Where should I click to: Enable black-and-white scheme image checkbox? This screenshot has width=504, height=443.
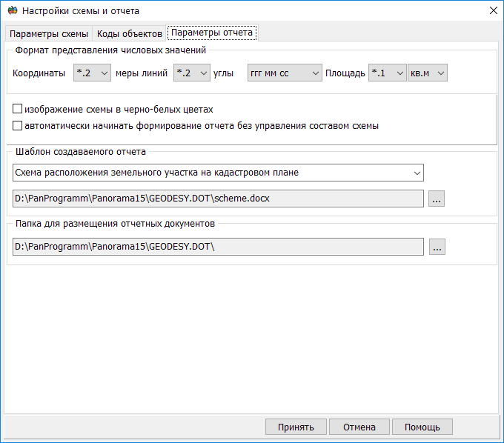[19, 109]
